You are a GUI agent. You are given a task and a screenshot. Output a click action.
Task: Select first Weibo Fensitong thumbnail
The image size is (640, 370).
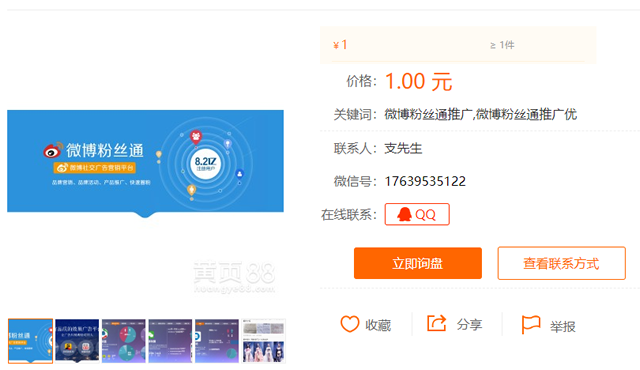(x=31, y=341)
